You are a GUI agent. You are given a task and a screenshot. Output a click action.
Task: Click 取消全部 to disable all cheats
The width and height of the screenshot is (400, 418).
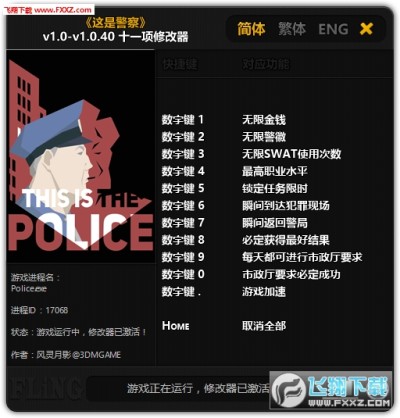pos(264,326)
